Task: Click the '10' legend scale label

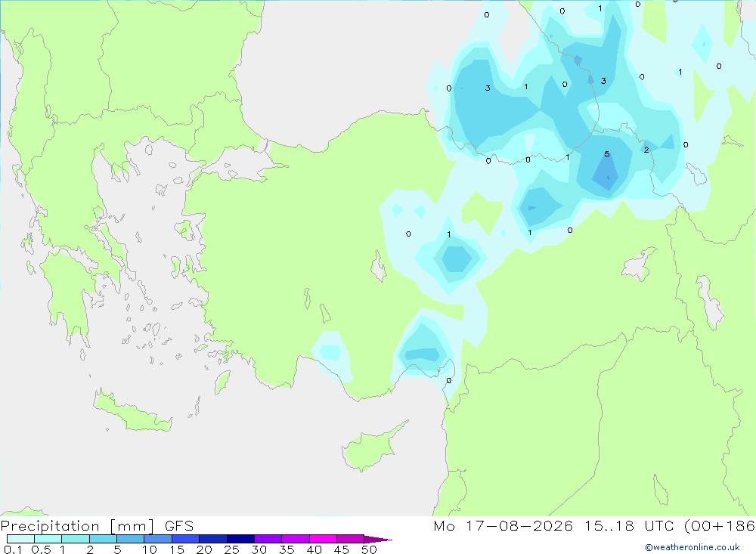Action: click(x=150, y=549)
